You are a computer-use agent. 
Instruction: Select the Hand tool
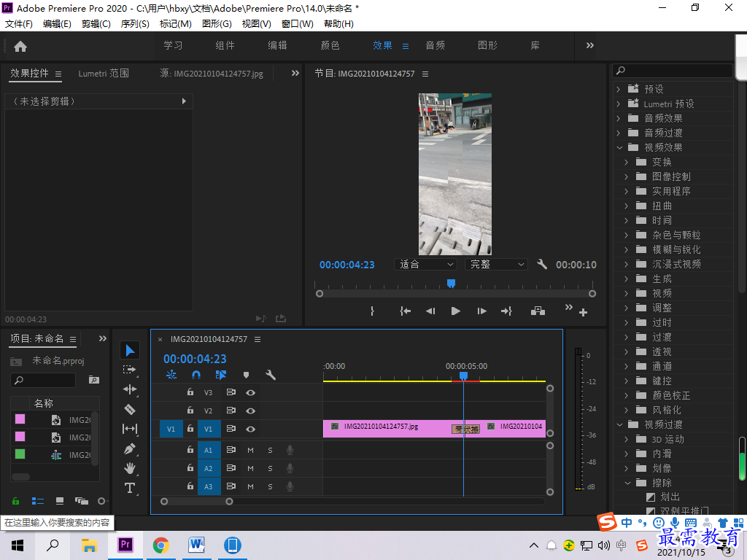point(130,469)
